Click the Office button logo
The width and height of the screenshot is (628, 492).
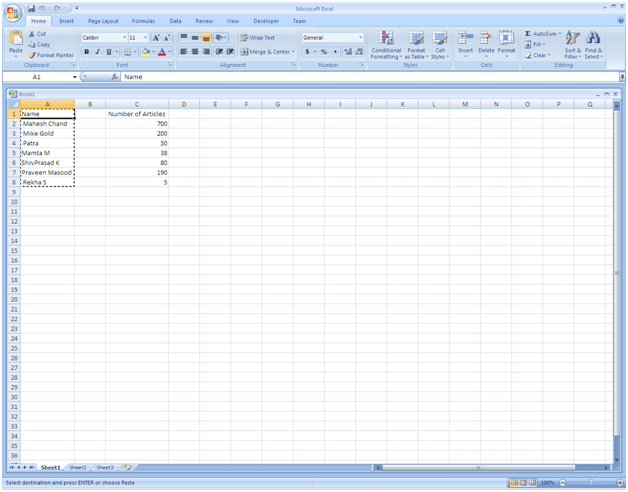[12, 12]
